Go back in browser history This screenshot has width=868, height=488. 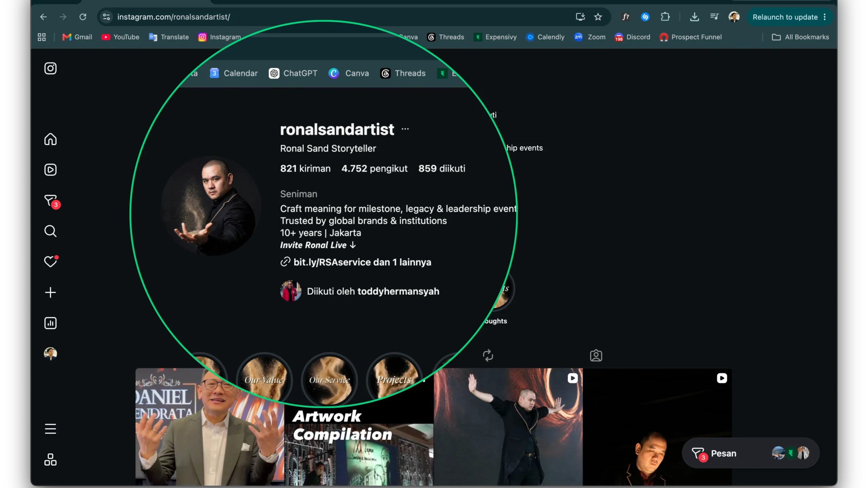[43, 17]
